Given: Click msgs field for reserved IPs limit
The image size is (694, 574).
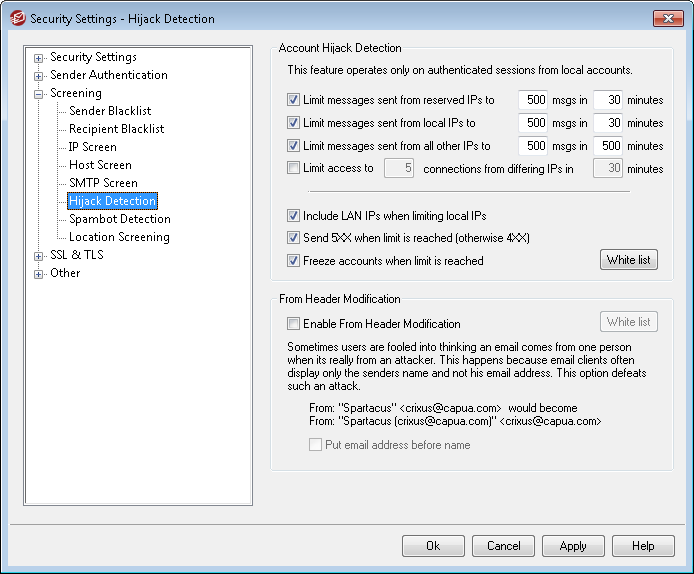Looking at the screenshot, I should click(x=533, y=100).
